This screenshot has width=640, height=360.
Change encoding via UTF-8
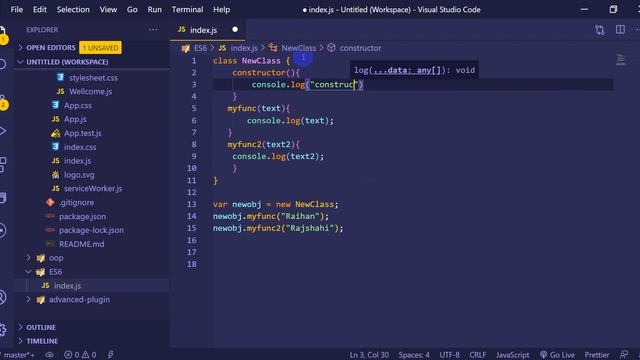449,355
